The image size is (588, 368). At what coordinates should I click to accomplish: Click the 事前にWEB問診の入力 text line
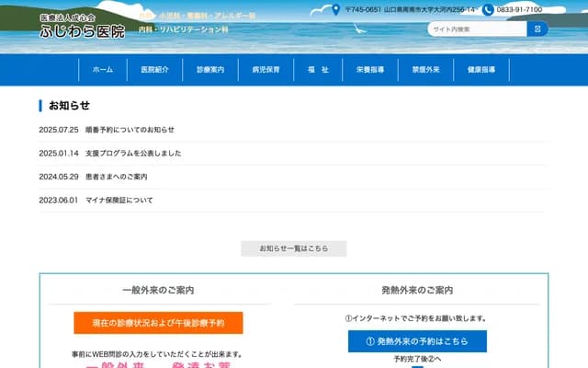pos(158,354)
